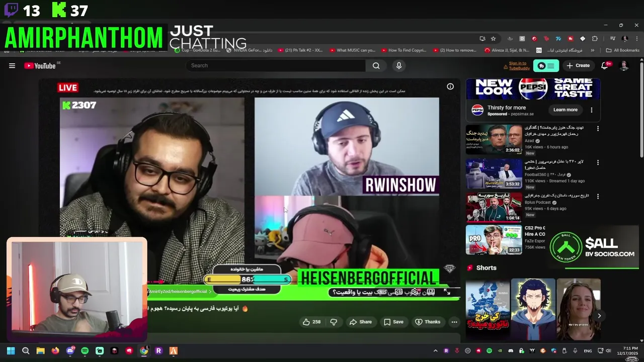Enter fullscreen on the video player
This screenshot has width=644, height=362.
[x=447, y=292]
